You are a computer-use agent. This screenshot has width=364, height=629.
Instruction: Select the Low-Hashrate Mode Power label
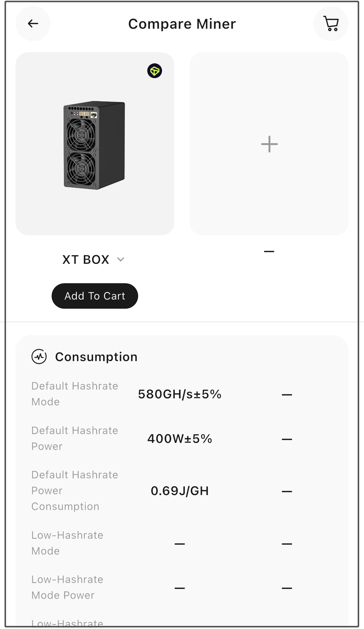point(67,587)
